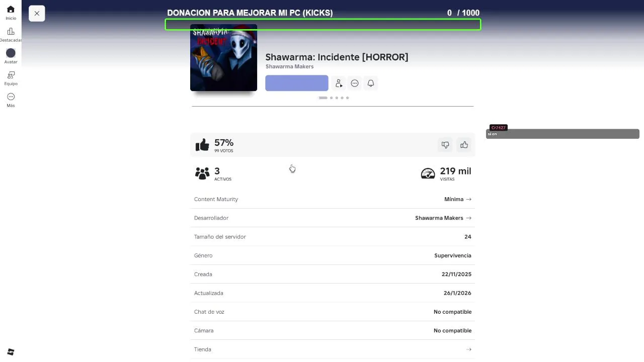This screenshot has height=362, width=644.
Task: Click the thumbs-down dislike button
Action: pyautogui.click(x=445, y=145)
